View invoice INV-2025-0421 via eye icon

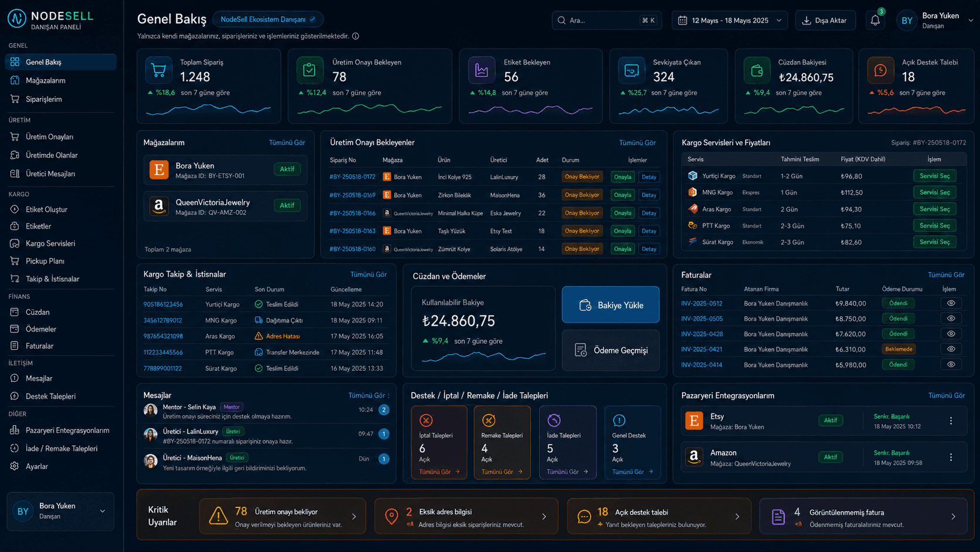pos(951,349)
